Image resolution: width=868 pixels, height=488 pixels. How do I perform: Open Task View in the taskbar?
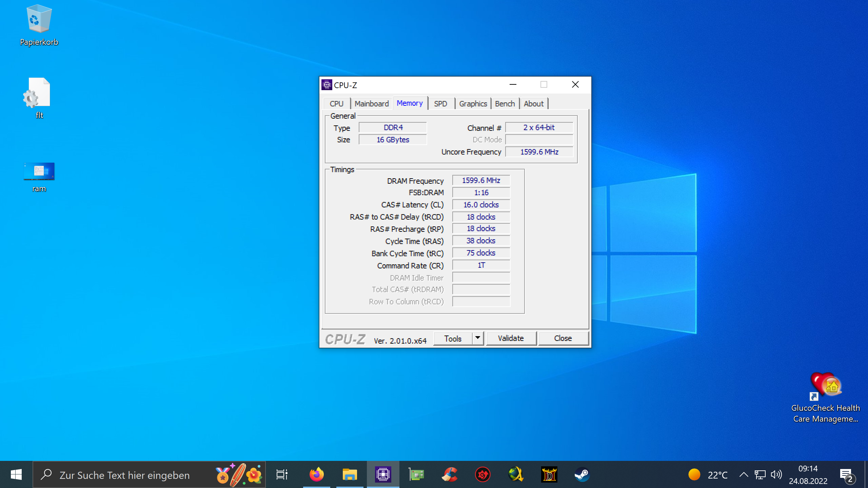pos(282,474)
